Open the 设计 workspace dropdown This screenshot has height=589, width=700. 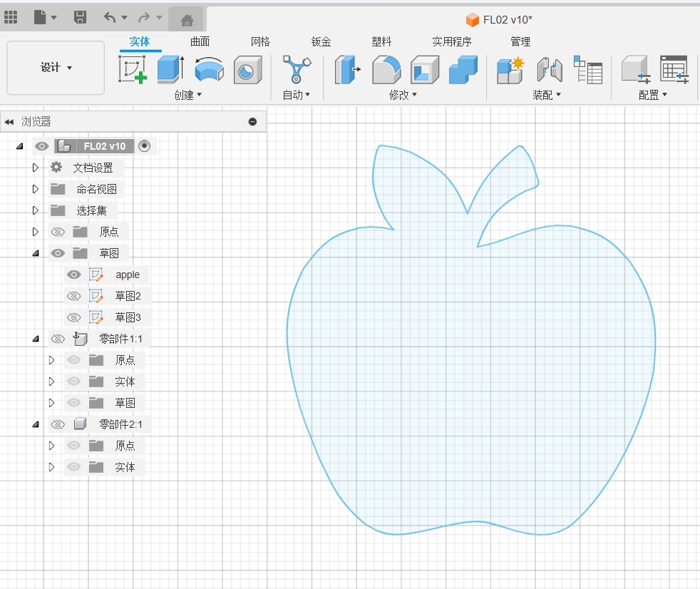coord(56,68)
